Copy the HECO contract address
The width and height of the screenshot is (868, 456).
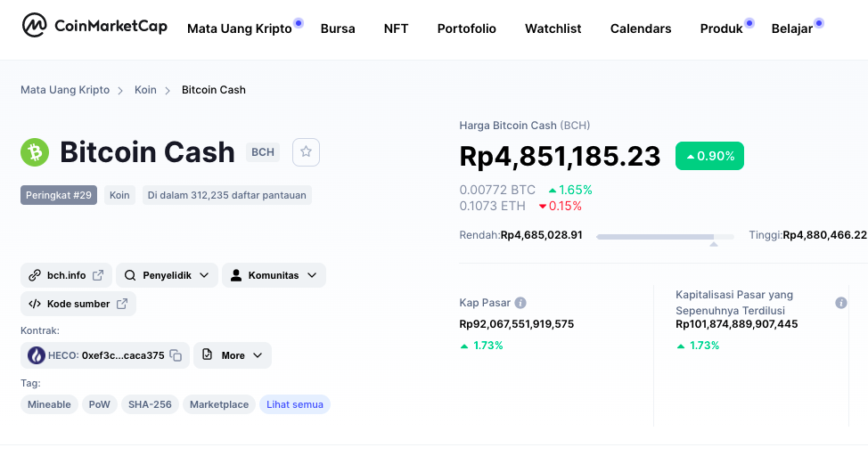click(x=176, y=355)
